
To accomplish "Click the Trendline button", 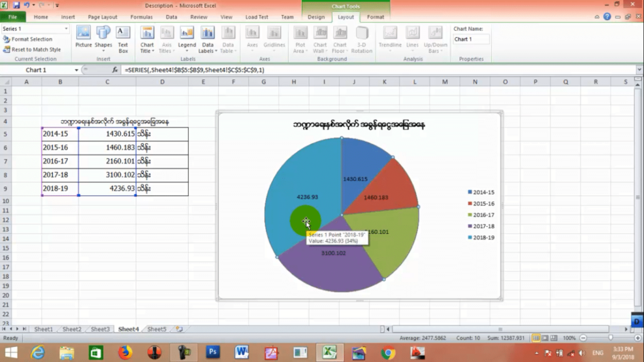I will tap(390, 39).
